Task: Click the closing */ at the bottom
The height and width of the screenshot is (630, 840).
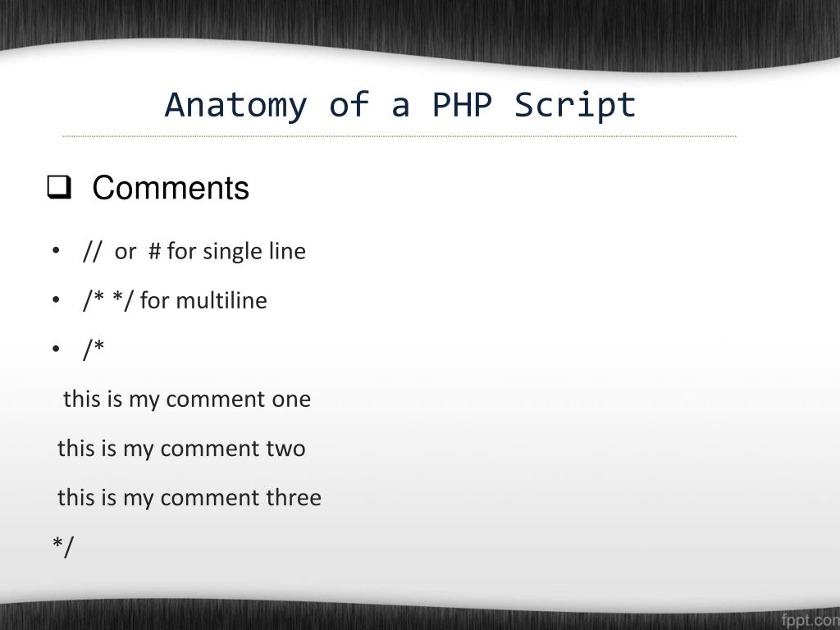Action: pos(63,546)
